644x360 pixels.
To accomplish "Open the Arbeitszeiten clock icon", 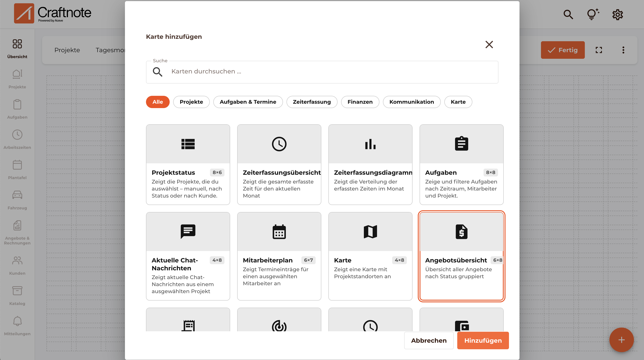I will [x=17, y=135].
